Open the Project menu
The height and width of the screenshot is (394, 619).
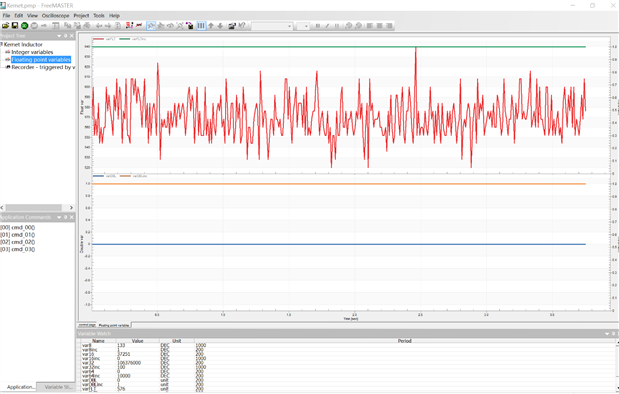pos(81,15)
